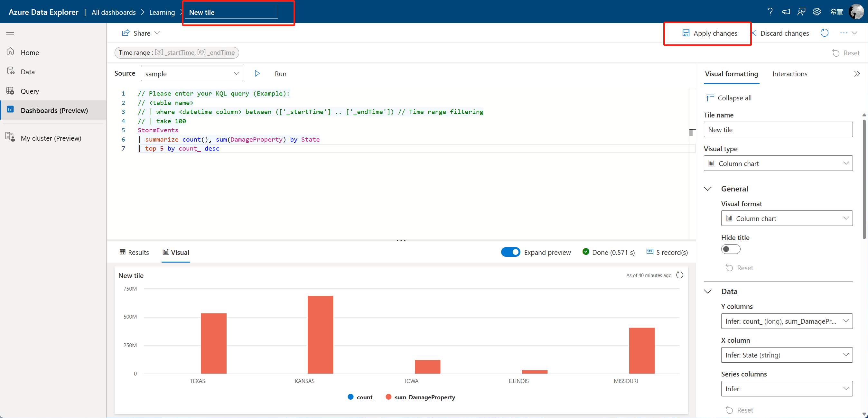The width and height of the screenshot is (868, 418).
Task: Switch to the Visual tab
Action: pyautogui.click(x=175, y=252)
